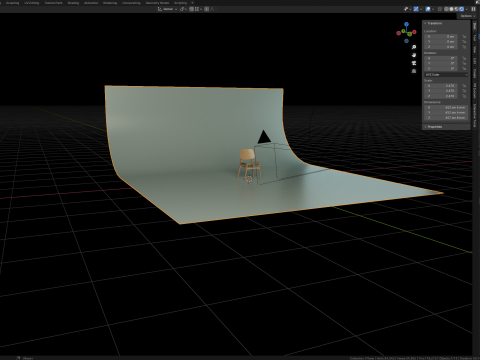480x360 pixels.
Task: Toggle camera view icon
Action: click(414, 63)
